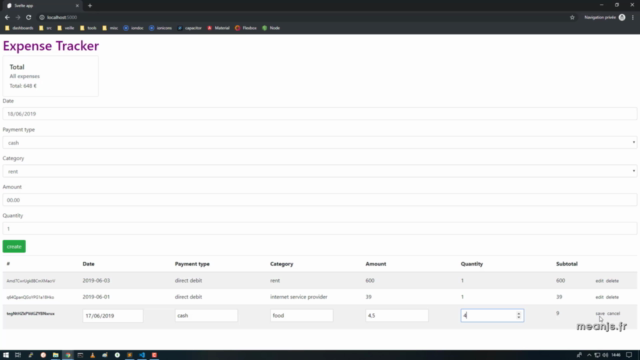640x360 pixels.
Task: Open the misc bookmark folder
Action: point(110,28)
